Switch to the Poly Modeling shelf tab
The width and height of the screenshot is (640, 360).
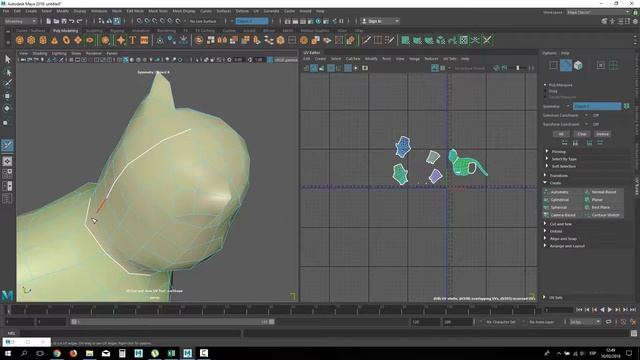(x=65, y=31)
